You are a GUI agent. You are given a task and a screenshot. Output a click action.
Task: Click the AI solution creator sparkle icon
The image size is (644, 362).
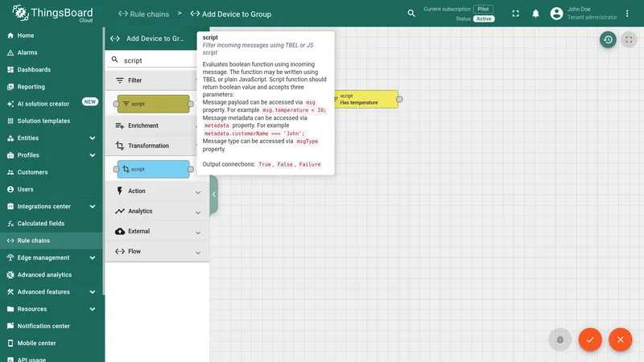tap(10, 104)
